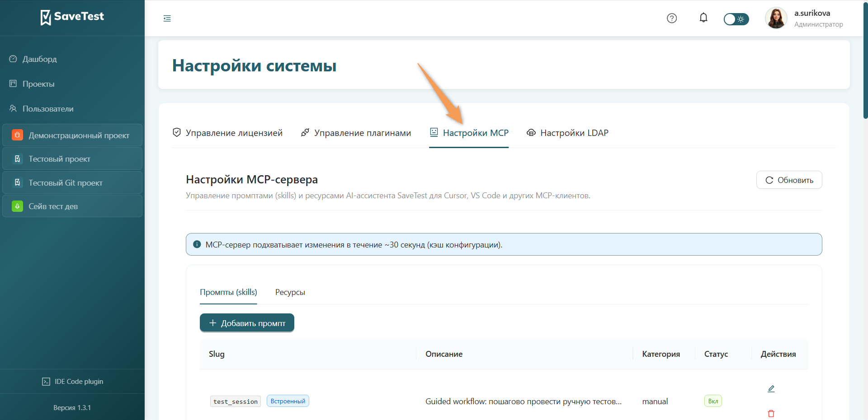Screen dimensions: 868x420
Task: Switch to the Ресурсы sub-tab
Action: coord(290,292)
